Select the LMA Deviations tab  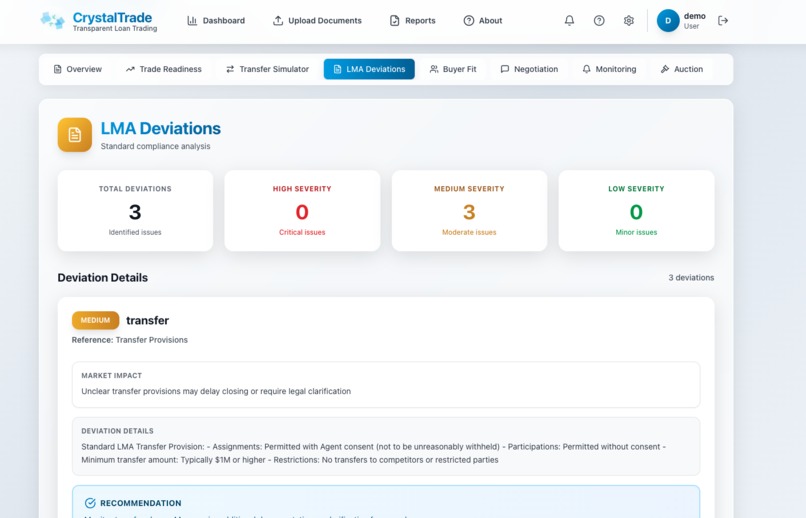(369, 69)
